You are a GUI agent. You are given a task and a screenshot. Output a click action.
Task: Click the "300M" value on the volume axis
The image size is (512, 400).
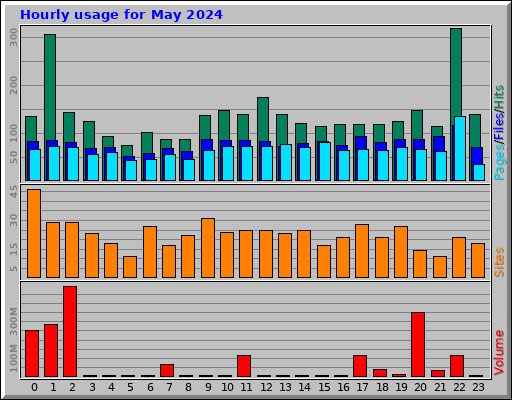pos(13,322)
